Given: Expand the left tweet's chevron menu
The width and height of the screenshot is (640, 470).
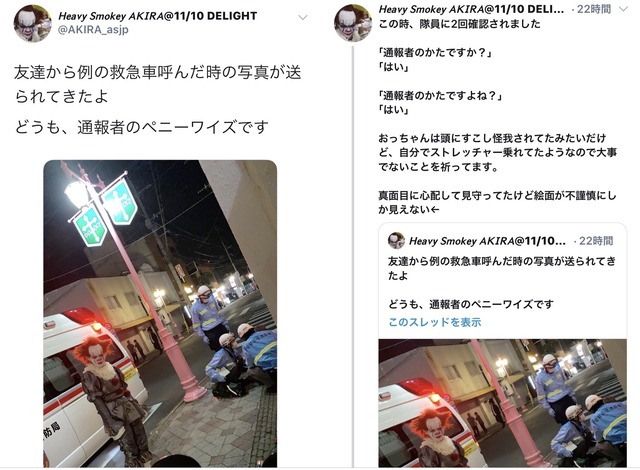Looking at the screenshot, I should click(302, 17).
